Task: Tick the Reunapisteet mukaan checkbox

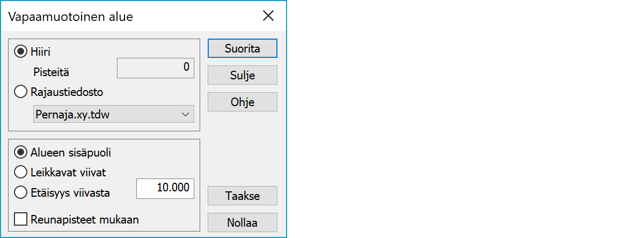Action: click(21, 219)
